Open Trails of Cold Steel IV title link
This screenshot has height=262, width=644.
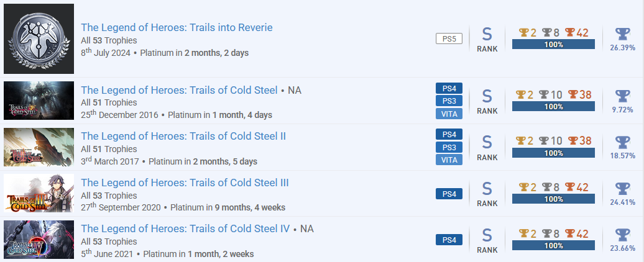coord(185,229)
